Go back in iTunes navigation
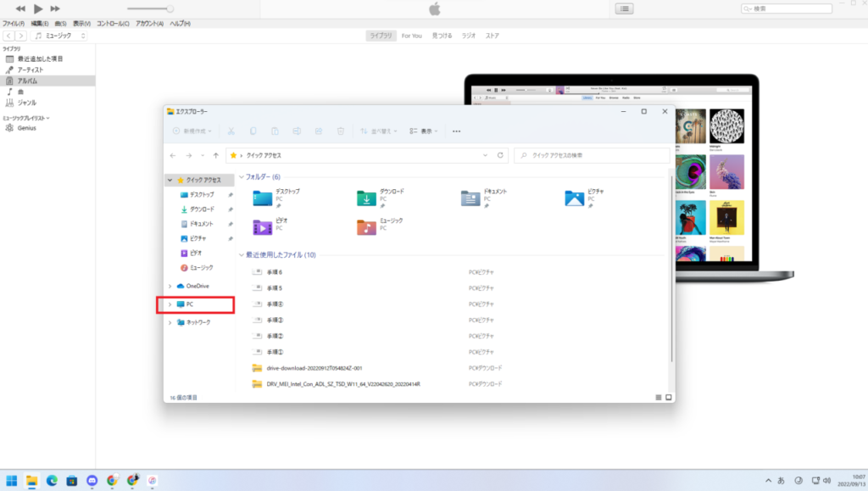868x491 pixels. click(x=8, y=36)
